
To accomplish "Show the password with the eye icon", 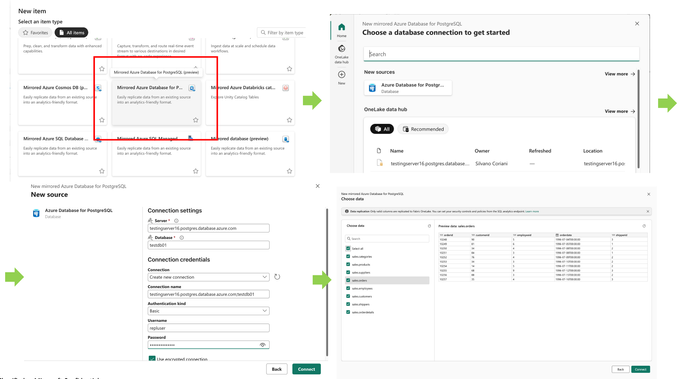I will [262, 345].
